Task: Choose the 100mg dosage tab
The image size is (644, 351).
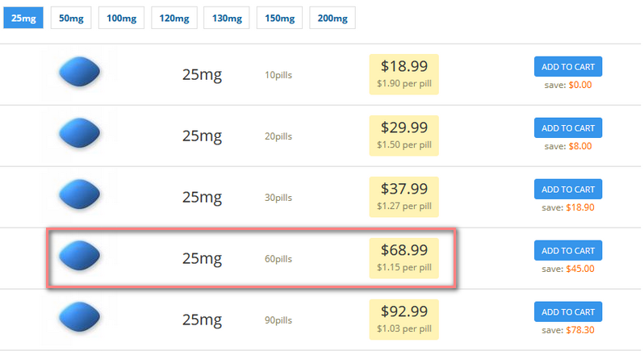Action: (x=121, y=18)
